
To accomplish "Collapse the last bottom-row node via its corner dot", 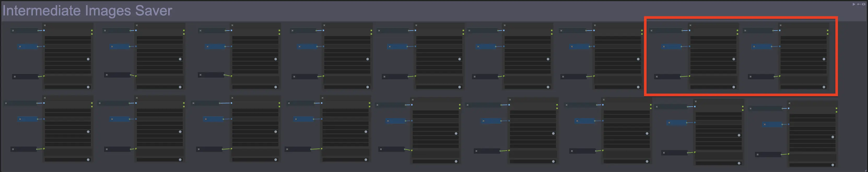I will (x=789, y=103).
